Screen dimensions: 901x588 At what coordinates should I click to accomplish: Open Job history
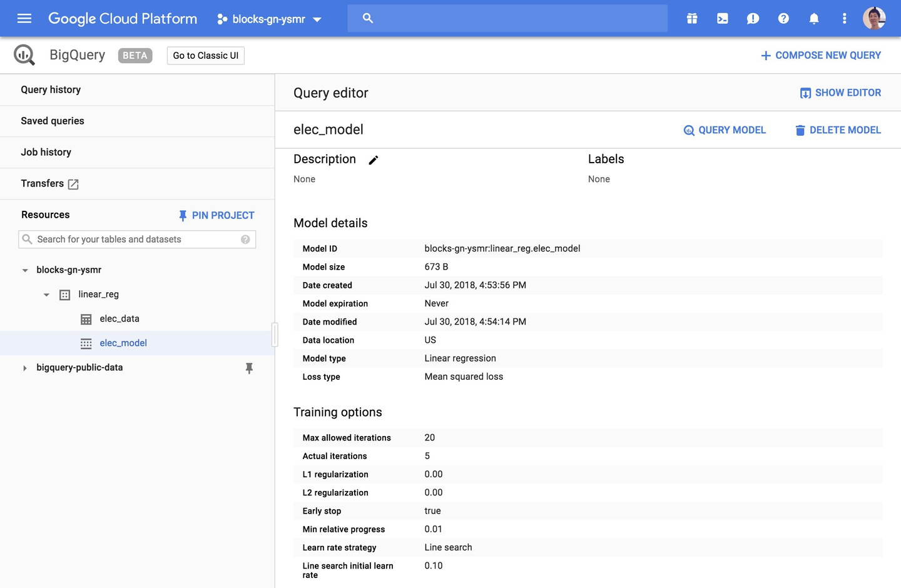pos(46,152)
